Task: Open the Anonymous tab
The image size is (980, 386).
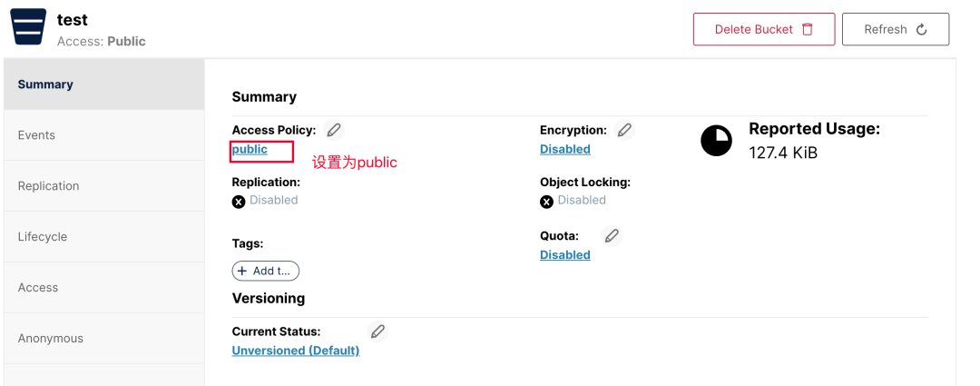Action: 50,339
